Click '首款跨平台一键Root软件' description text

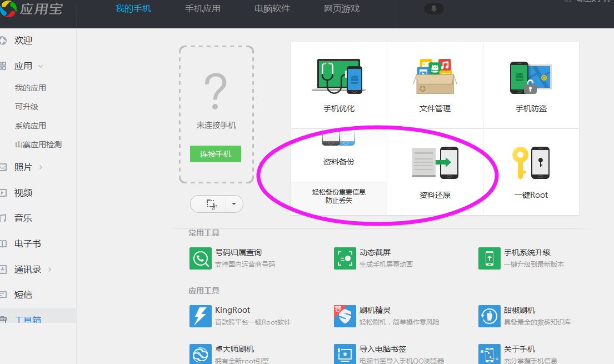click(x=253, y=322)
